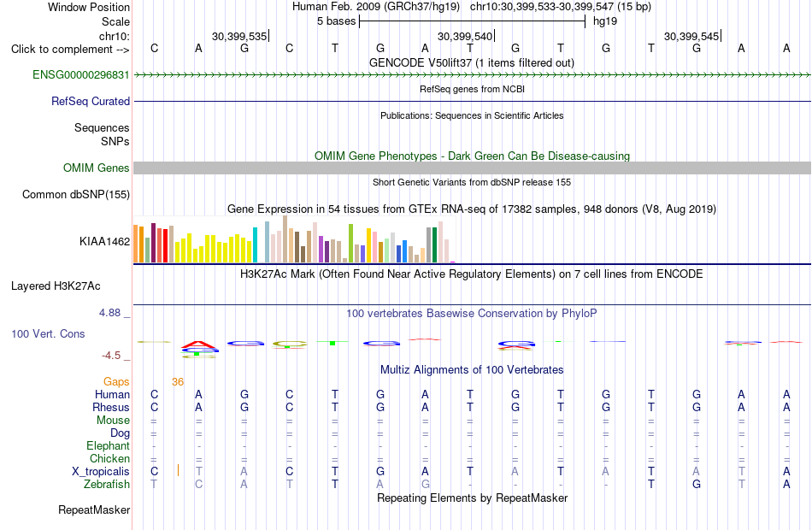
Task: Click 'Multiz Alignments of 100 Vertebrates' title
Action: click(472, 369)
